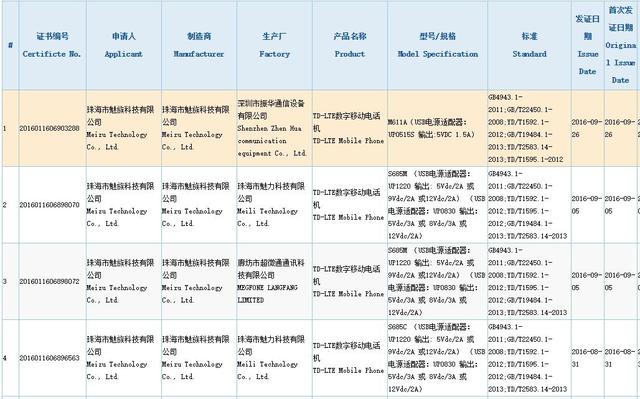640x399 pixels.
Task: Open certificate number 2016011606898070
Action: [x=49, y=205]
